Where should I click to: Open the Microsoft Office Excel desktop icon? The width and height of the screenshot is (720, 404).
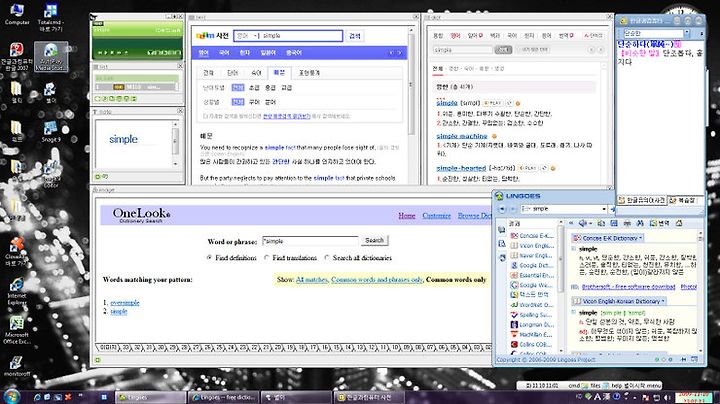click(17, 330)
